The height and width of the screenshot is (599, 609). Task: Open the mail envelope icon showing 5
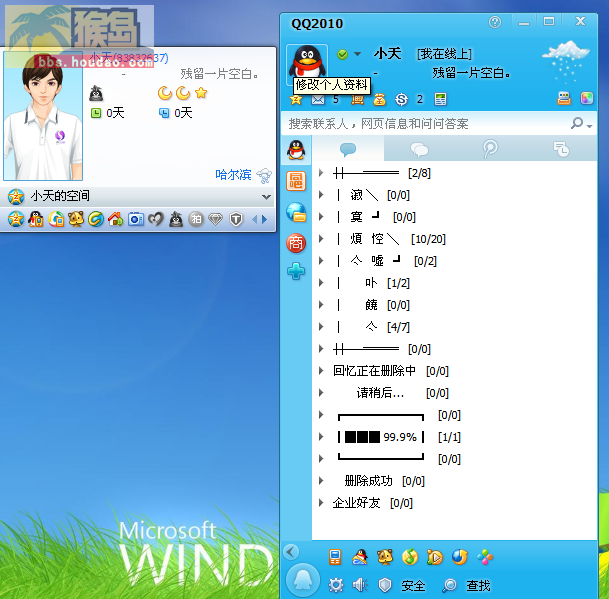[318, 100]
